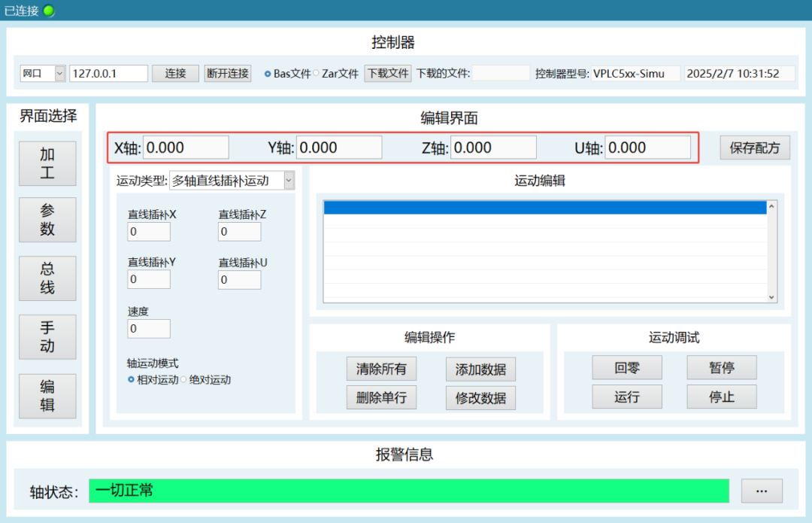Click the Y轴 position field

pos(339,147)
